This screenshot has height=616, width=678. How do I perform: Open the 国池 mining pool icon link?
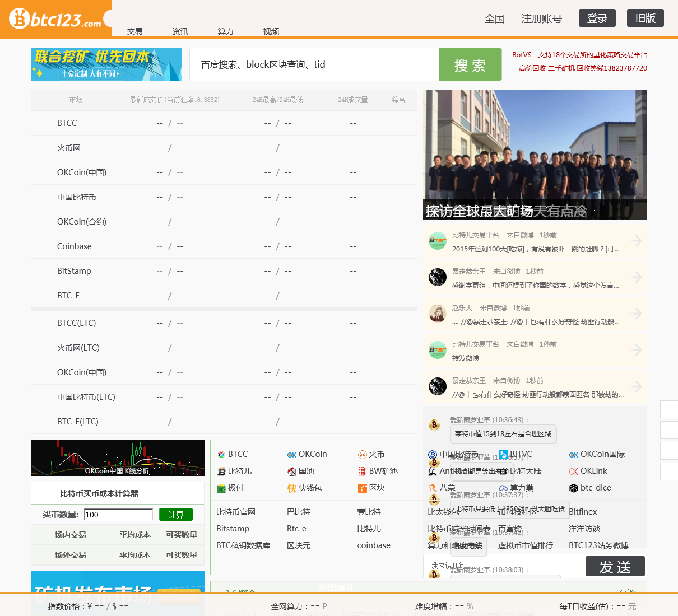pyautogui.click(x=301, y=471)
